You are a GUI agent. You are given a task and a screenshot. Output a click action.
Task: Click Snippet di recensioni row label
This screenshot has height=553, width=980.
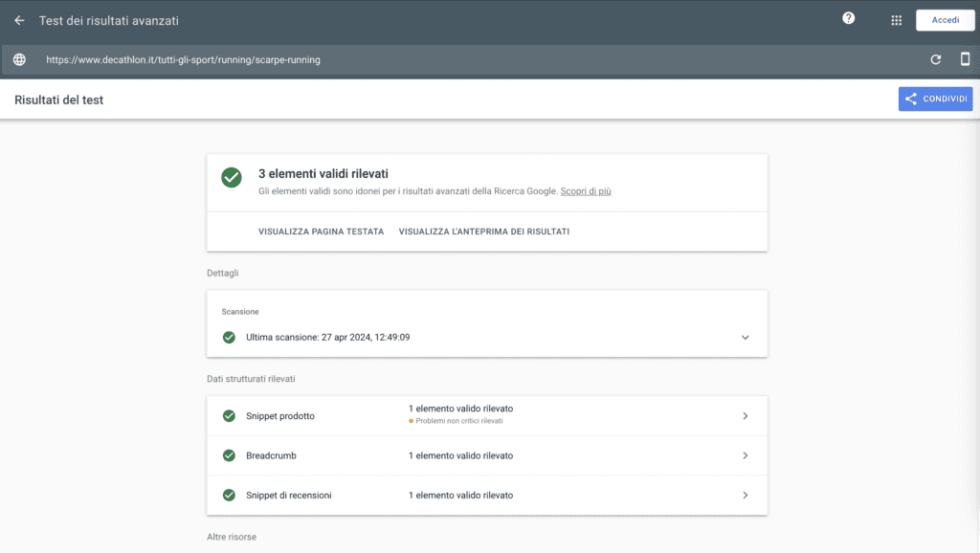289,495
